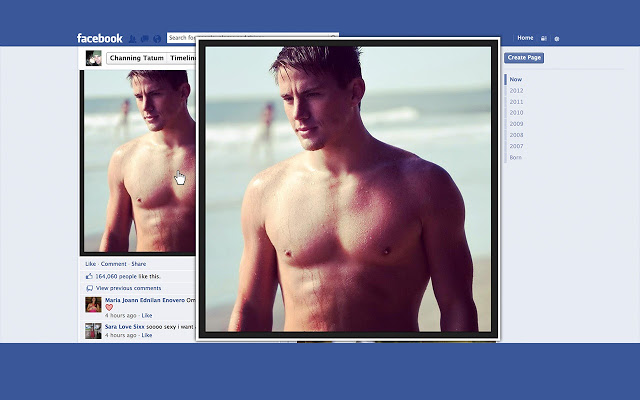Click Share under the photo
Image resolution: width=640 pixels, height=400 pixels.
139,264
